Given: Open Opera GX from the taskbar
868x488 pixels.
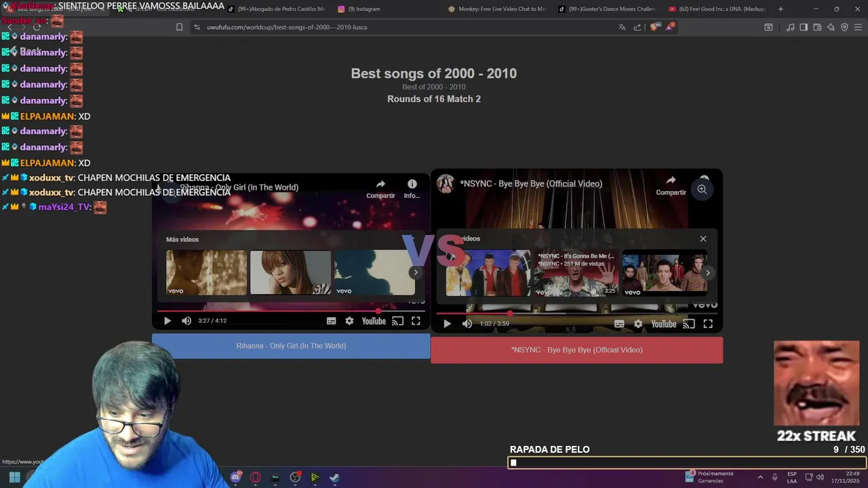Looking at the screenshot, I should pyautogui.click(x=256, y=477).
